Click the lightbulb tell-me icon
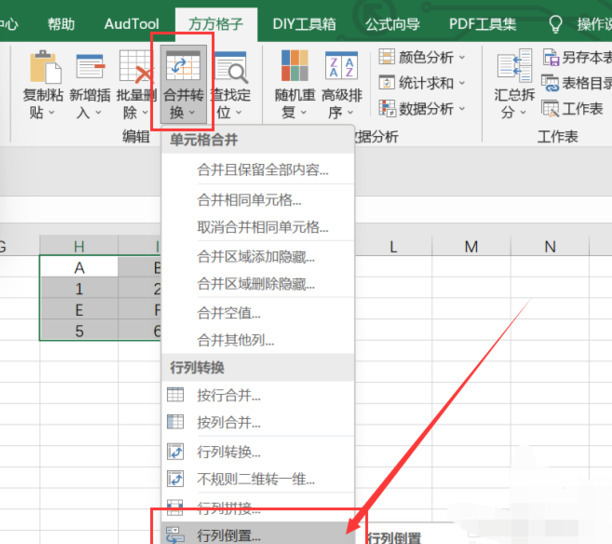 555,24
